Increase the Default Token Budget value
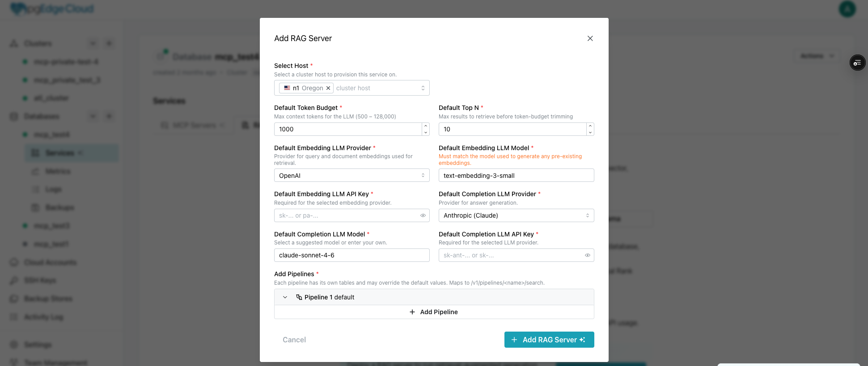This screenshot has width=868, height=366. tap(426, 126)
